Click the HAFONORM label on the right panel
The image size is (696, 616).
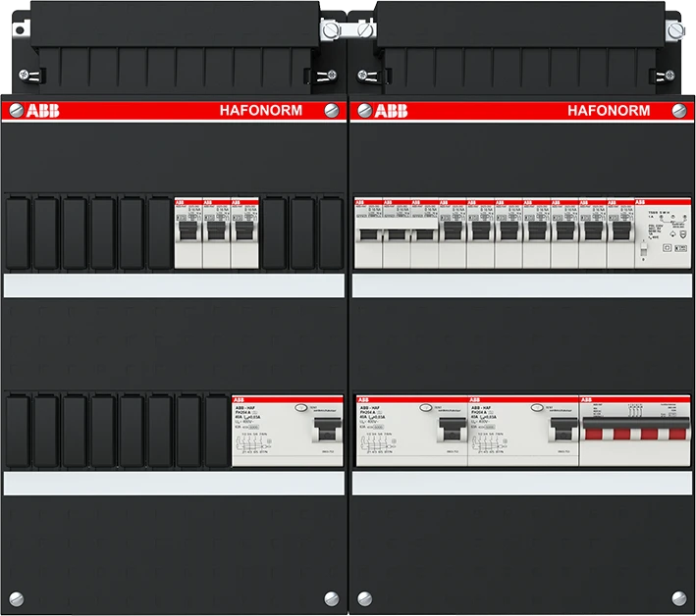(x=609, y=111)
